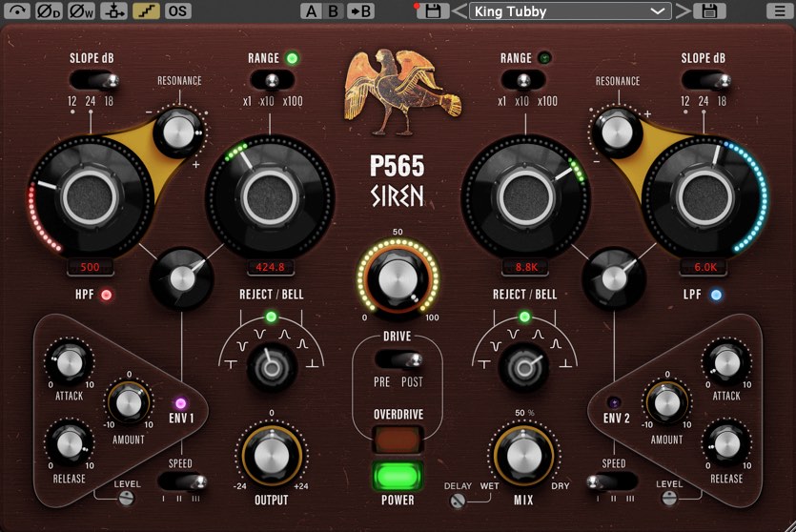Click the ENV 1 Attack knob
Image resolution: width=796 pixels, height=532 pixels.
tap(70, 362)
